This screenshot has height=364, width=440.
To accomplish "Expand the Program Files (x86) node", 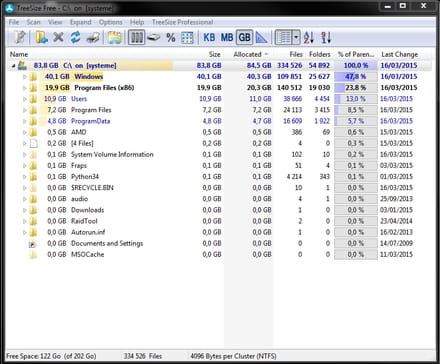I will tap(24, 88).
